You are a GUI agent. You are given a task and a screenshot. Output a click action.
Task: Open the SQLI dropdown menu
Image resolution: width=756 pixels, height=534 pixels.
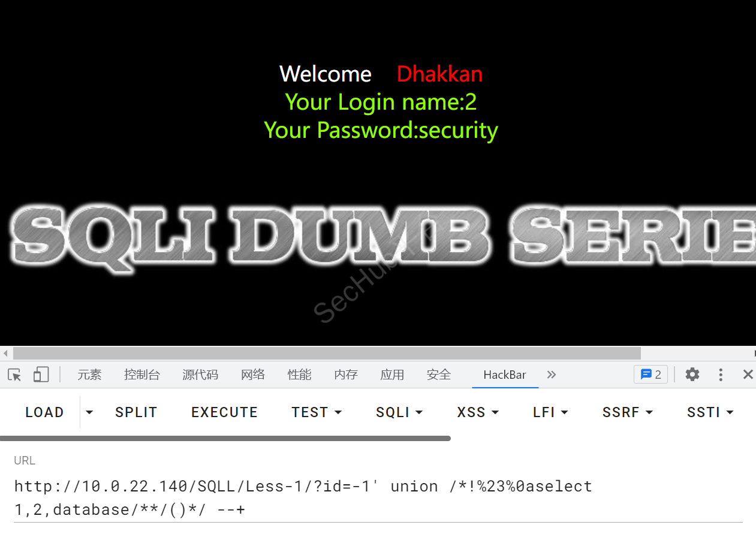click(x=399, y=412)
